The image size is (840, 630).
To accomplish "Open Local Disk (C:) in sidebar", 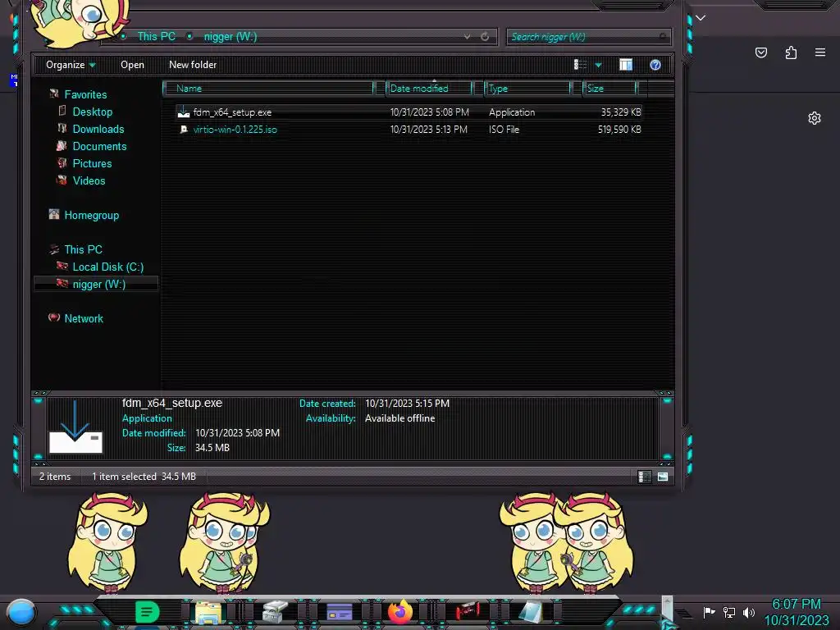I will [107, 267].
